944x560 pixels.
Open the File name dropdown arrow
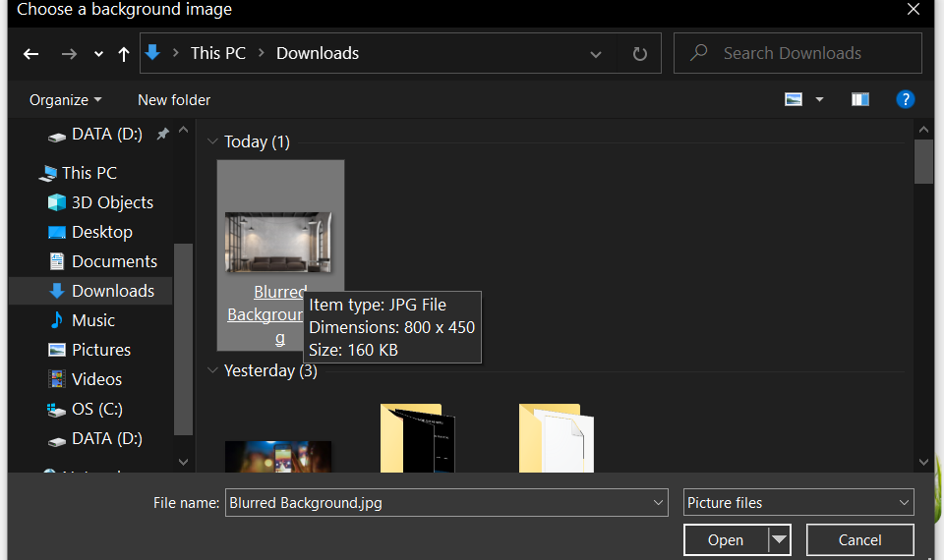pyautogui.click(x=658, y=503)
